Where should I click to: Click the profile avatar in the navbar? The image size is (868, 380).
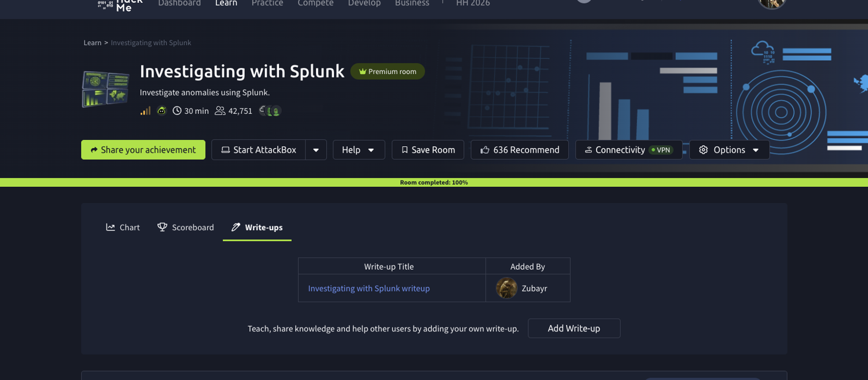click(x=771, y=3)
